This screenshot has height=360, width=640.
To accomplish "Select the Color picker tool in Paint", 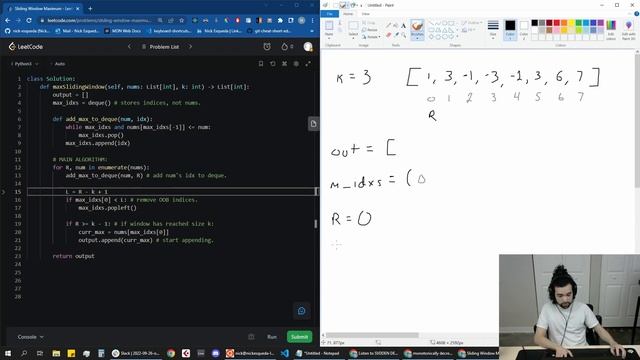I will [x=396, y=35].
